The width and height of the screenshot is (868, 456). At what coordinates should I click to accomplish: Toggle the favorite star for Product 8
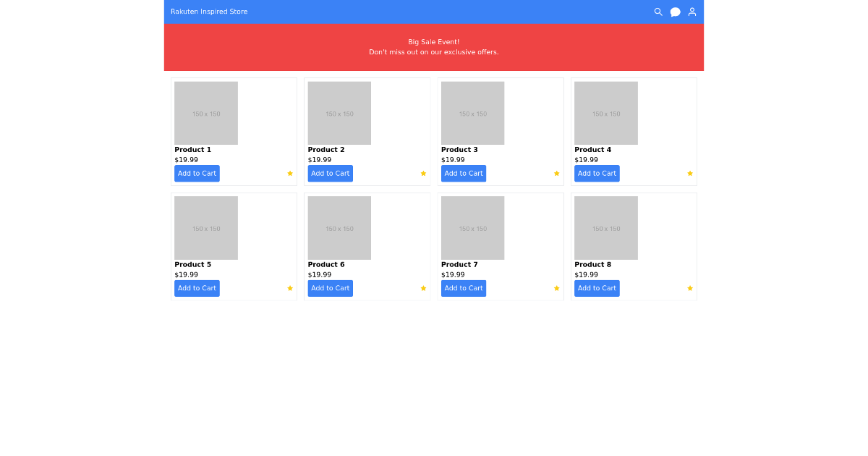[x=690, y=288]
